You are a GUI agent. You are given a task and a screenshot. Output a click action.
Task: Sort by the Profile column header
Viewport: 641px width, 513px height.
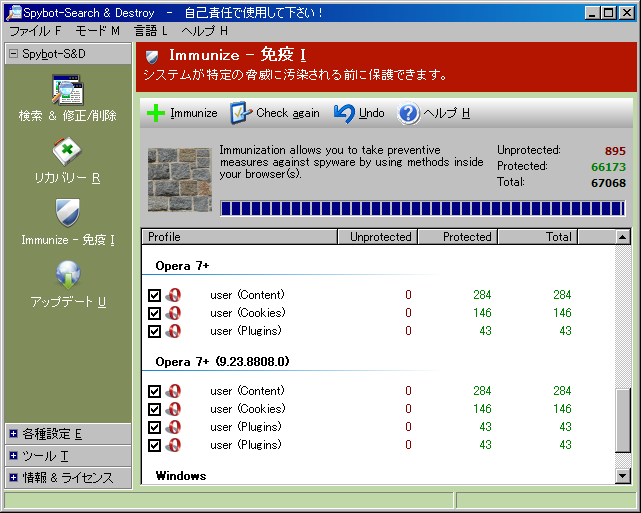pos(240,237)
